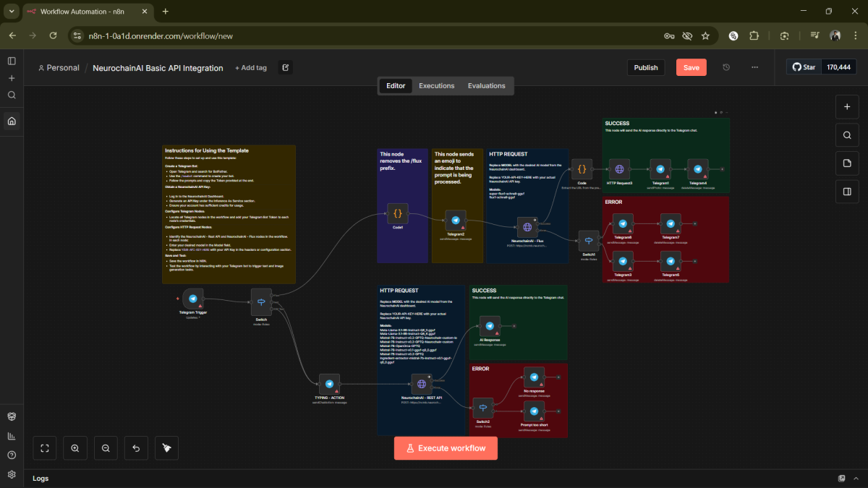
Task: Open workflow history clock icon
Action: [726, 67]
